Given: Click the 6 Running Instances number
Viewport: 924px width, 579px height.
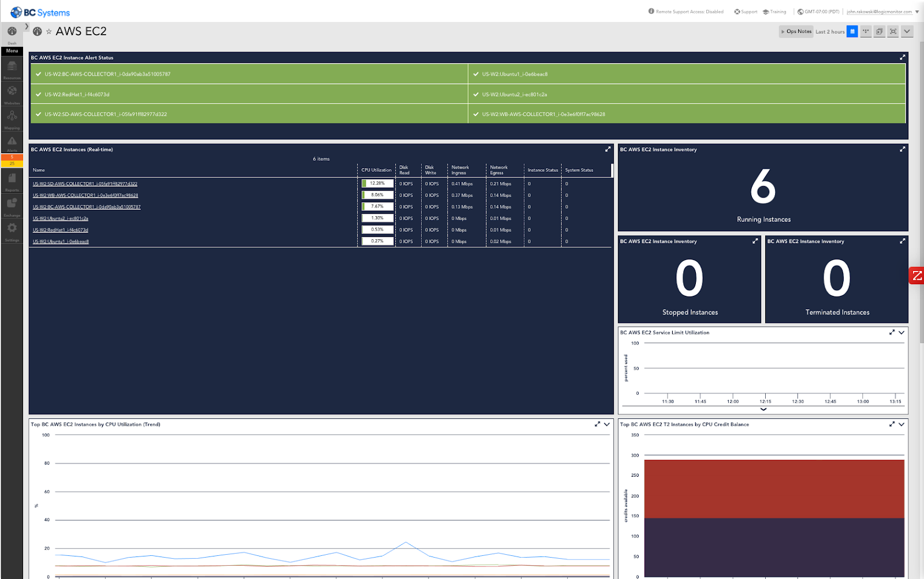Looking at the screenshot, I should [763, 187].
